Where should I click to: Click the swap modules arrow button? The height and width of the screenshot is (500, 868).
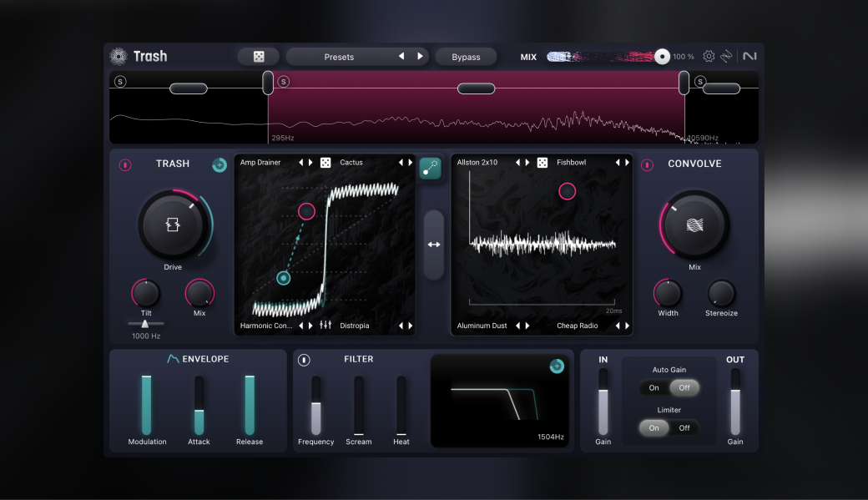click(434, 245)
